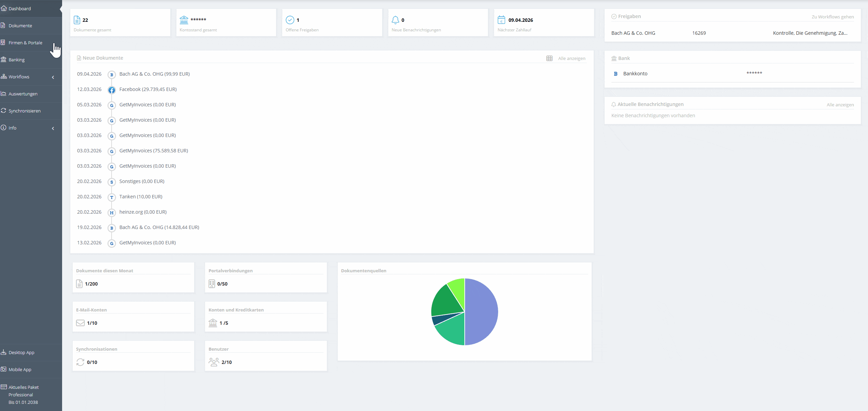
Task: Open the Bach AG & Co. OHG Freigaben row
Action: coord(733,33)
